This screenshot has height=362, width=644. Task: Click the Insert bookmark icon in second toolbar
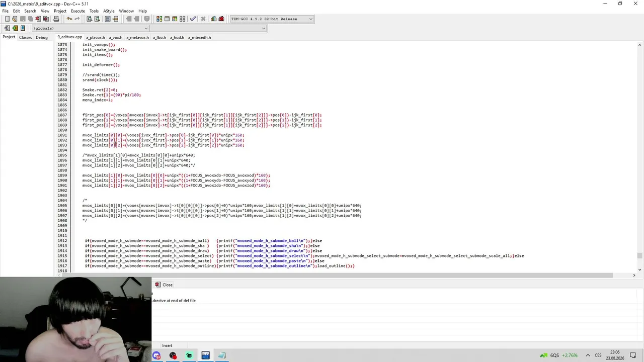pos(7,28)
